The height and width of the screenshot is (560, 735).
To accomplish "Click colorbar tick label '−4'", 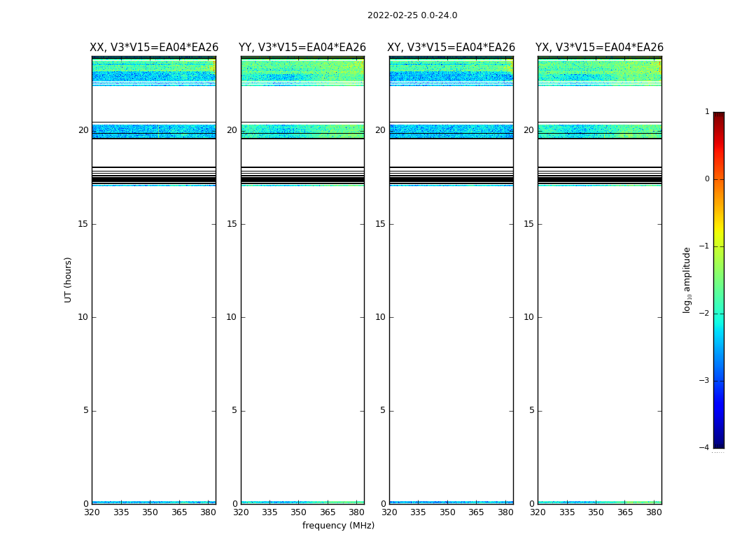I will (703, 447).
